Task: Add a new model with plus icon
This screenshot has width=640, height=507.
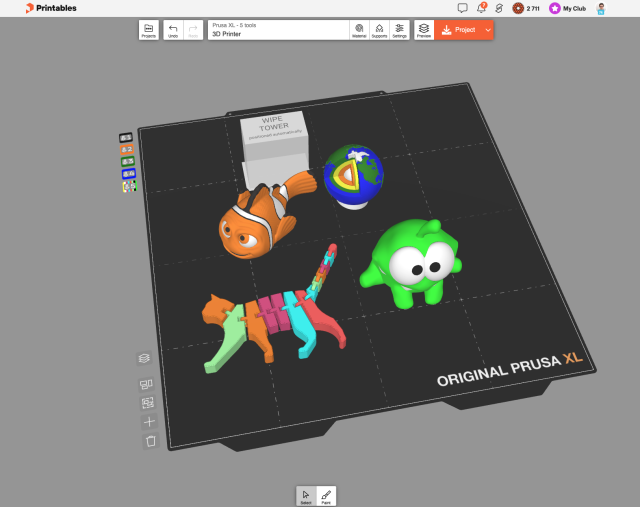Action: tap(149, 422)
